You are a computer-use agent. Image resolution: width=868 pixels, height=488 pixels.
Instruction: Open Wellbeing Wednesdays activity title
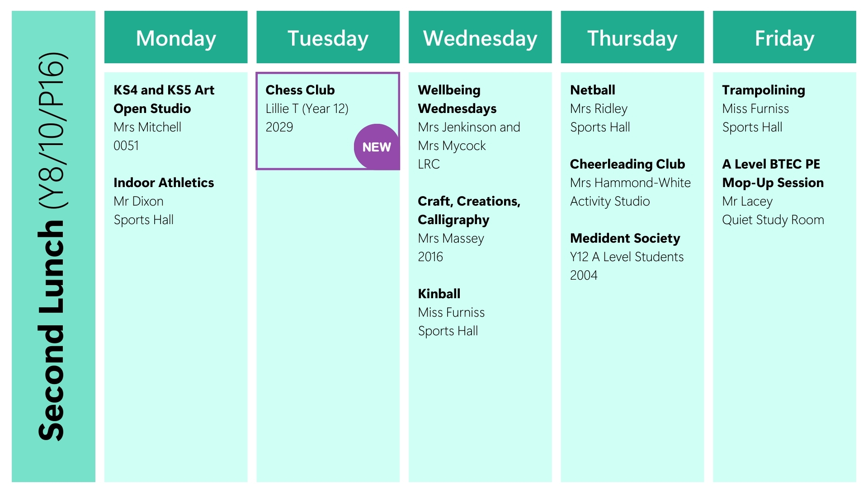457,99
